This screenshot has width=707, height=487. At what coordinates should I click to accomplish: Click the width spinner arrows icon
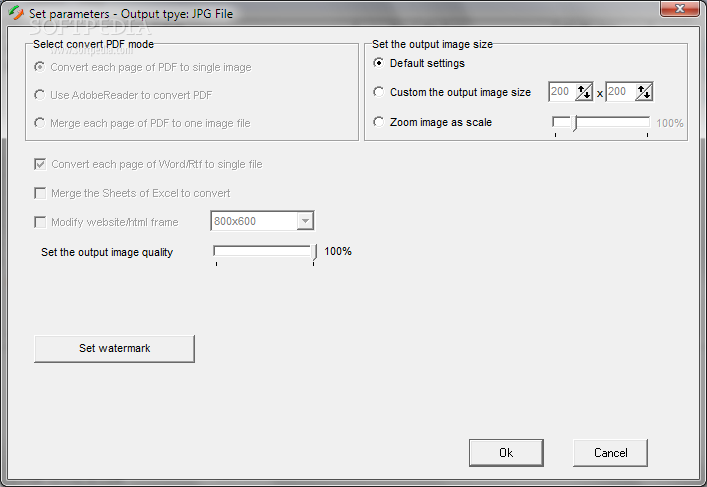coord(584,92)
